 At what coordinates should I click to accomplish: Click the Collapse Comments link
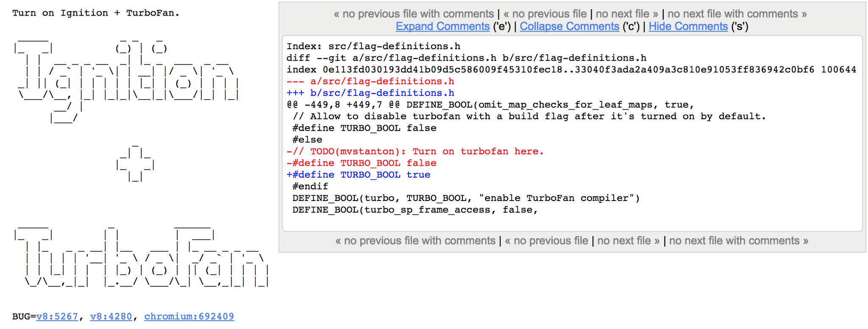[x=569, y=26]
